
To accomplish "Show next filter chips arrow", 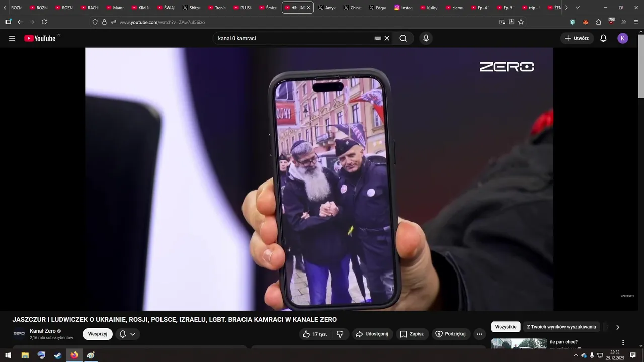I will coord(618,327).
